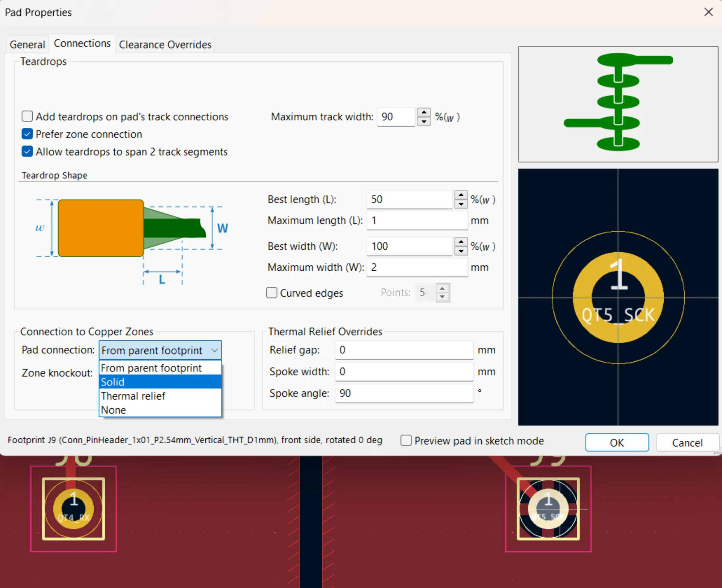Image resolution: width=722 pixels, height=588 pixels.
Task: Collapse the Pad connection dropdown arrow
Action: click(x=214, y=350)
